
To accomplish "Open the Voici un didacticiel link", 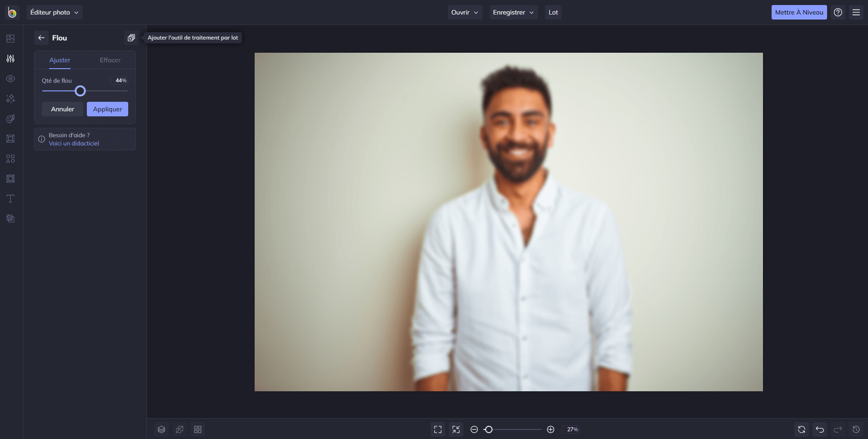I will (74, 144).
